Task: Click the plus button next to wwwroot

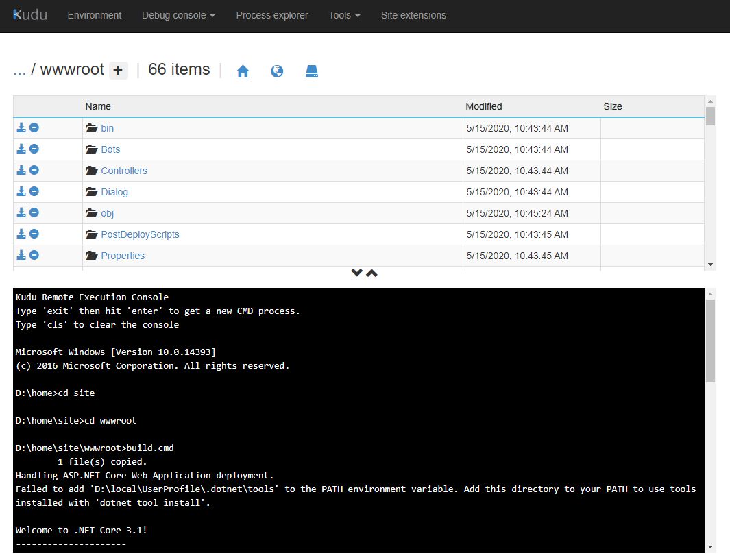Action: 119,71
